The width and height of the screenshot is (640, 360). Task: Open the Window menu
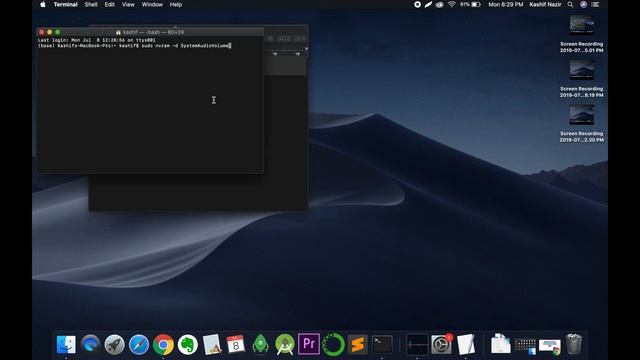click(x=152, y=4)
